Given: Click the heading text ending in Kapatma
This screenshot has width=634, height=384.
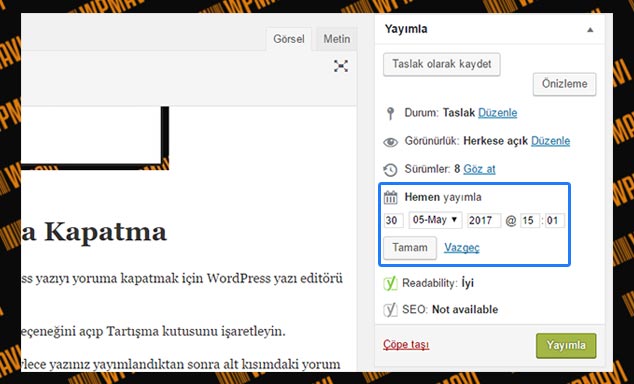Looking at the screenshot, I should pyautogui.click(x=94, y=232).
